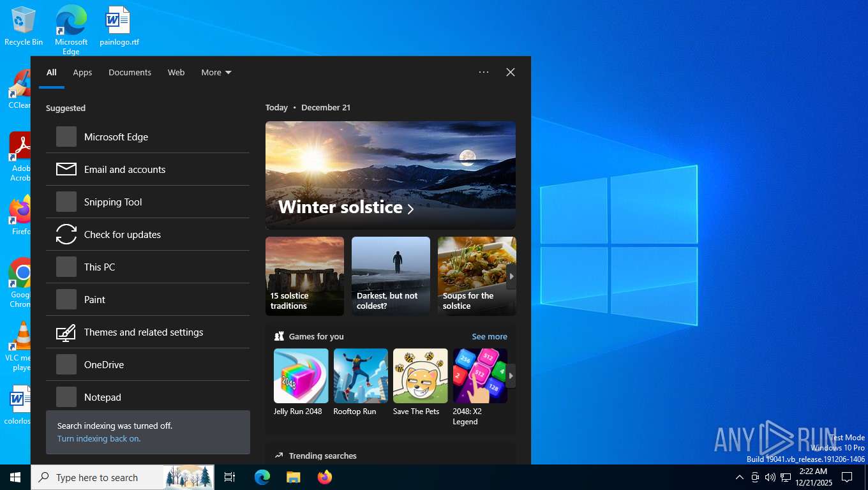
Task: Close the search panel
Action: [x=511, y=72]
